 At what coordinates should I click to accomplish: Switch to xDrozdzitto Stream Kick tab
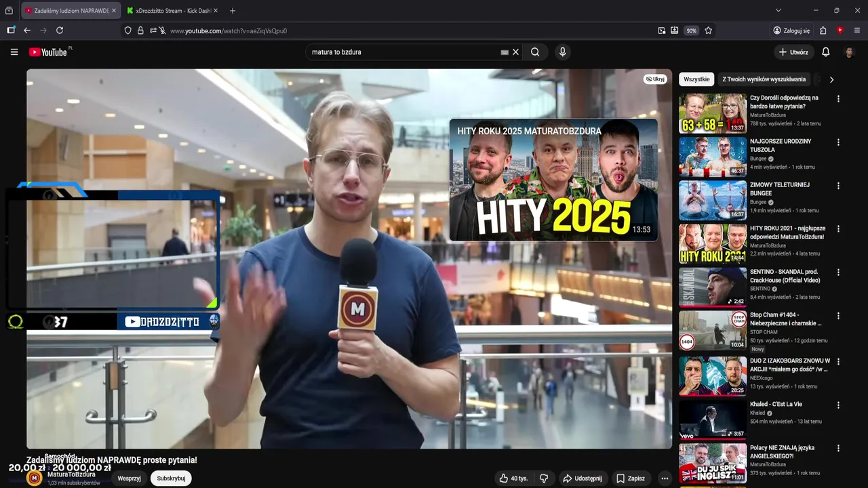tap(174, 11)
